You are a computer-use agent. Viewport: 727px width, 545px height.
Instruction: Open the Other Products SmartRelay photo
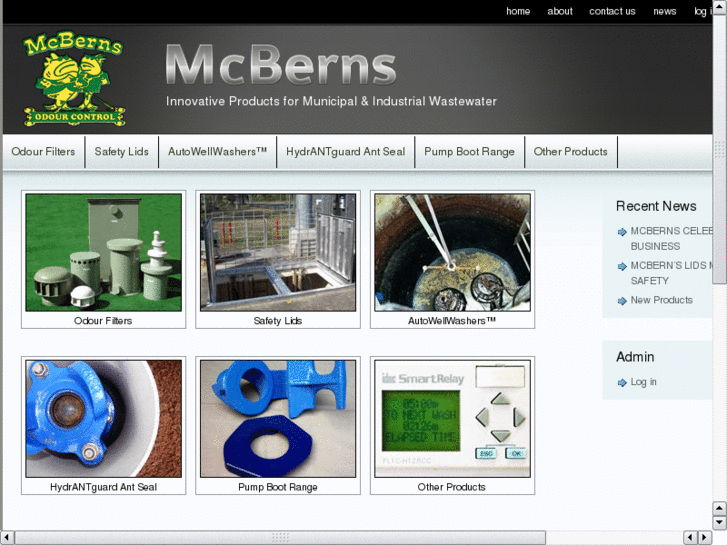pyautogui.click(x=452, y=418)
